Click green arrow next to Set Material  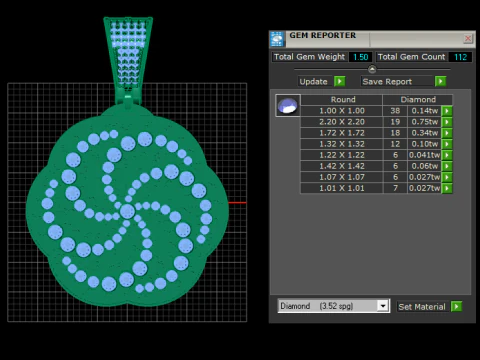tap(456, 306)
